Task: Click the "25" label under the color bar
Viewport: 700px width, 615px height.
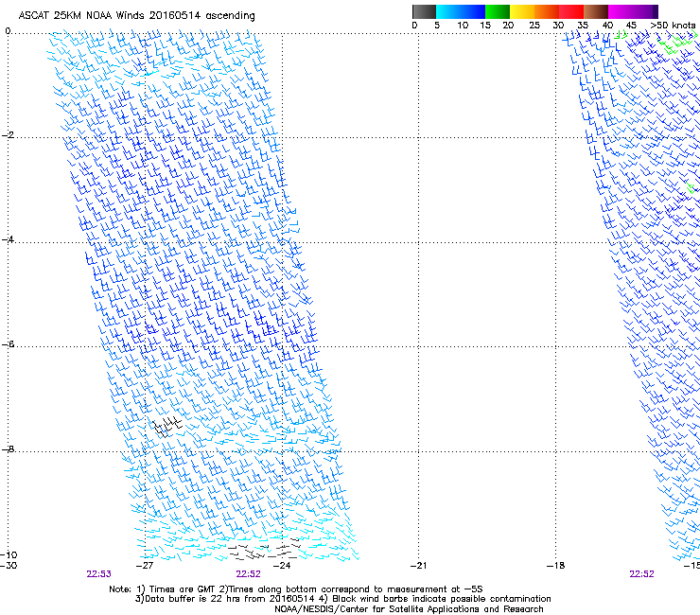Action: 534,25
